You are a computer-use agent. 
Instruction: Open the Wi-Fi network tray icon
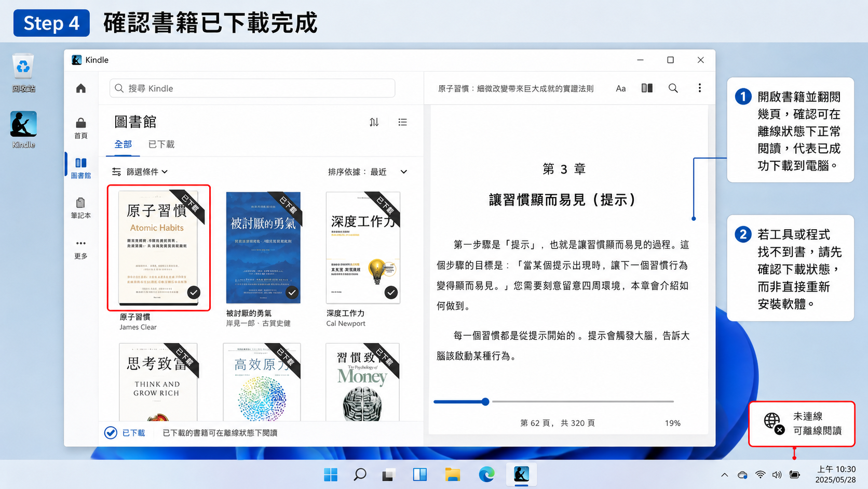(761, 474)
